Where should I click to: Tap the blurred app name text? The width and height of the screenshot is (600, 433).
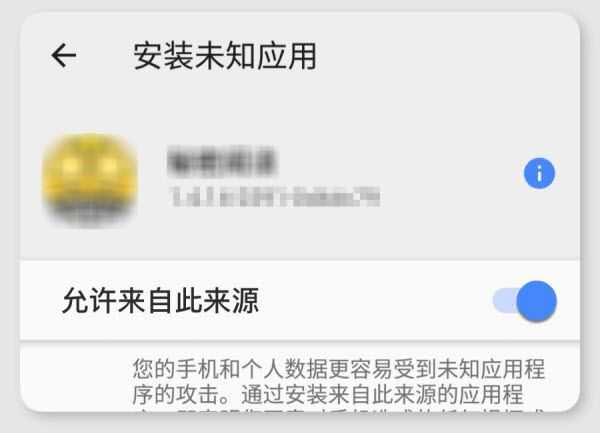pos(222,161)
